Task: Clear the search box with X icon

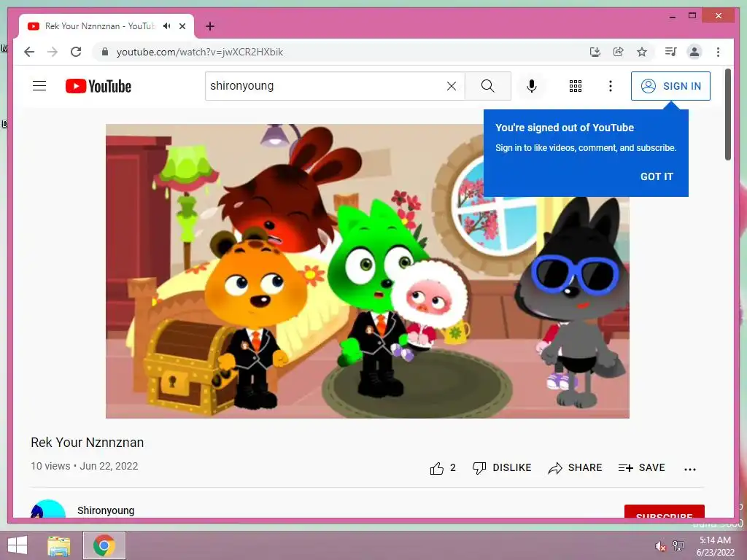Action: click(451, 86)
